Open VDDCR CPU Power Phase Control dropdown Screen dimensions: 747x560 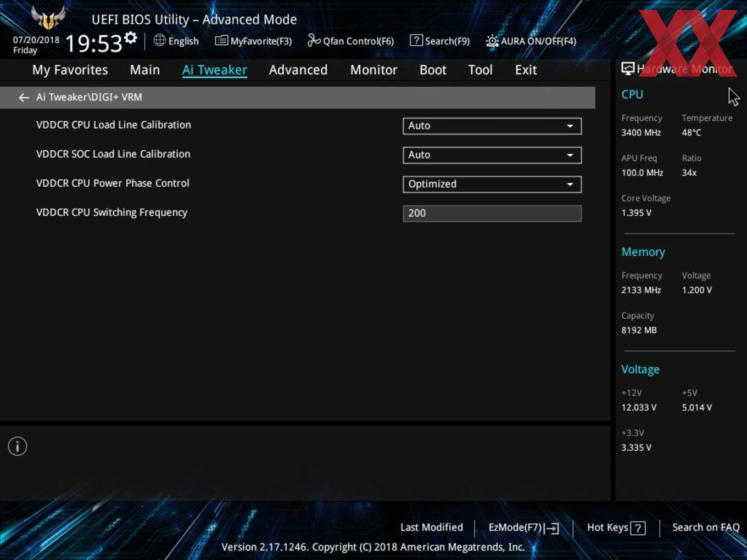click(492, 184)
